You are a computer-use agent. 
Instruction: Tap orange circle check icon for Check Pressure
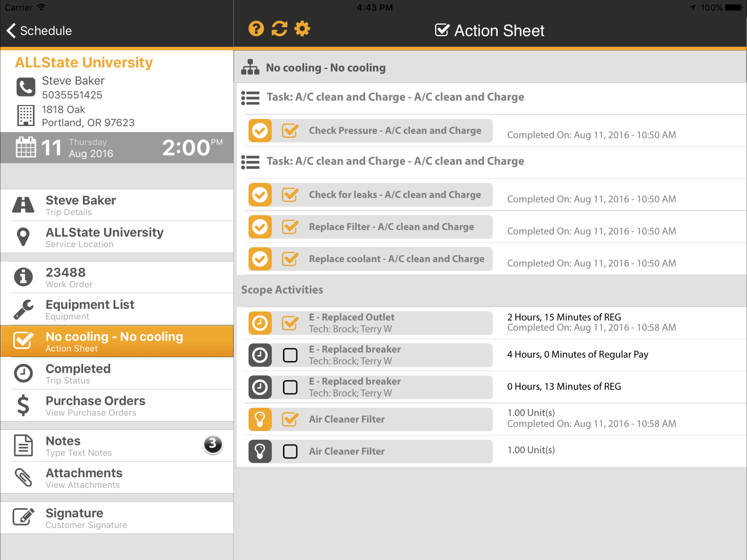(x=260, y=131)
